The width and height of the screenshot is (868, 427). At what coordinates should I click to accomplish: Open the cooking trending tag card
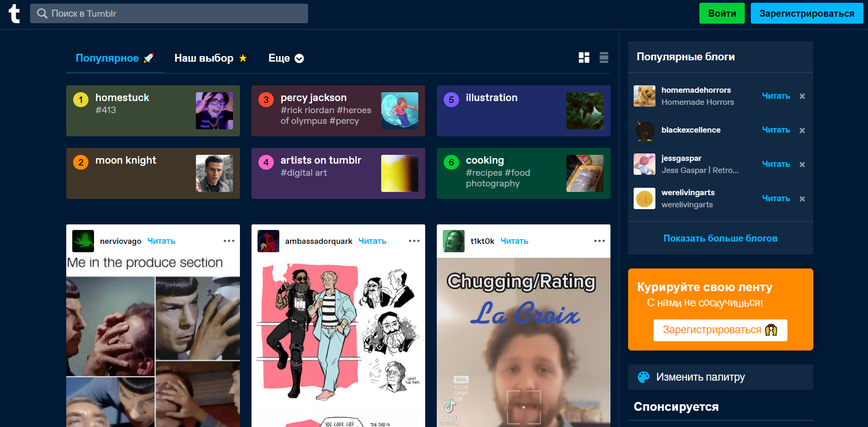coord(523,173)
